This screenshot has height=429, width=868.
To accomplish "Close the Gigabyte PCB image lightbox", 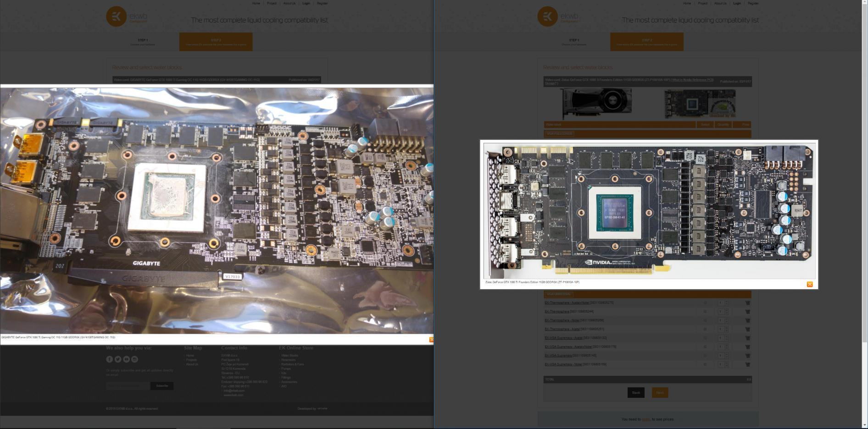I will point(431,340).
